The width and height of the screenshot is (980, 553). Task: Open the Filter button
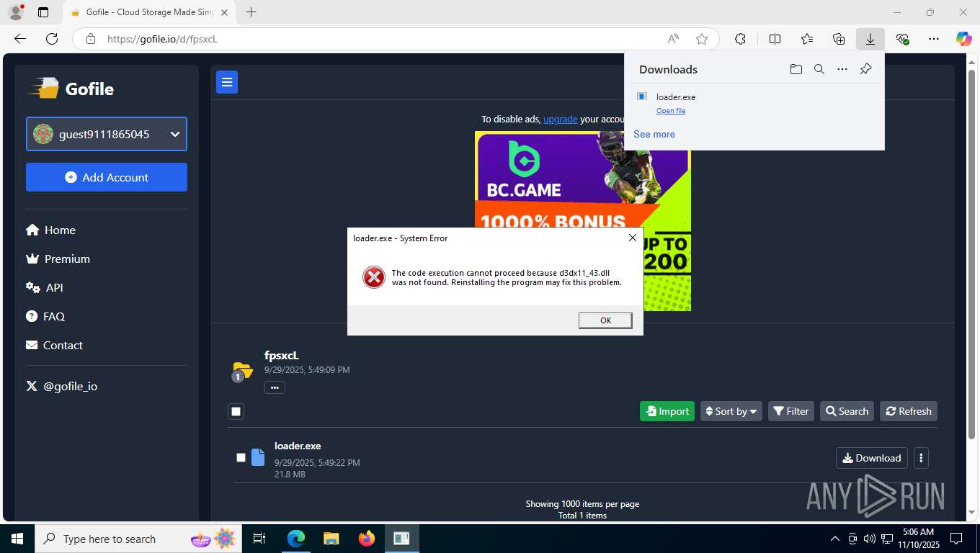click(791, 411)
